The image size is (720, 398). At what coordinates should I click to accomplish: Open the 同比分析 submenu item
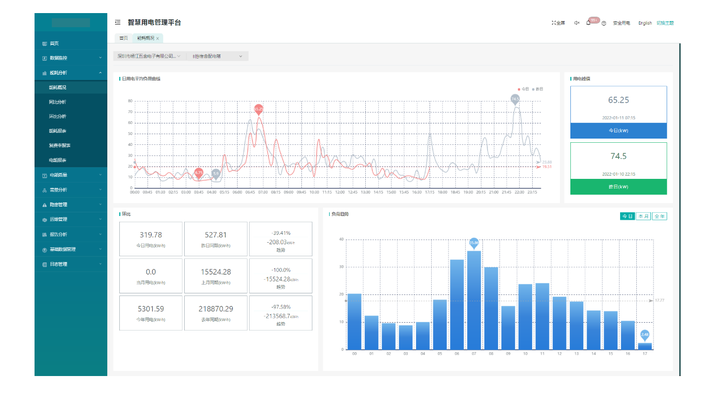pyautogui.click(x=71, y=102)
